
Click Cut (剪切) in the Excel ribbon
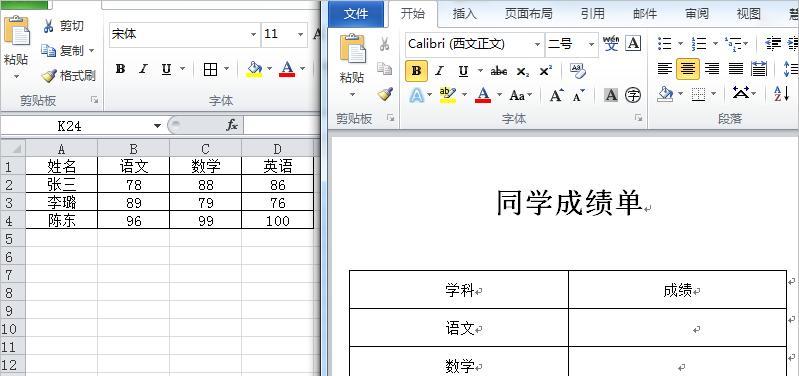pyautogui.click(x=63, y=26)
